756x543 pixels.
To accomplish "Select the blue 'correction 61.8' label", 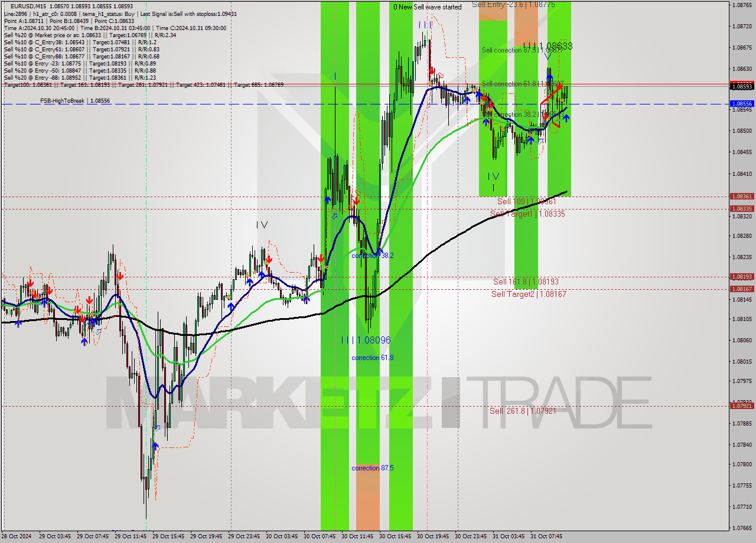I will pos(373,358).
